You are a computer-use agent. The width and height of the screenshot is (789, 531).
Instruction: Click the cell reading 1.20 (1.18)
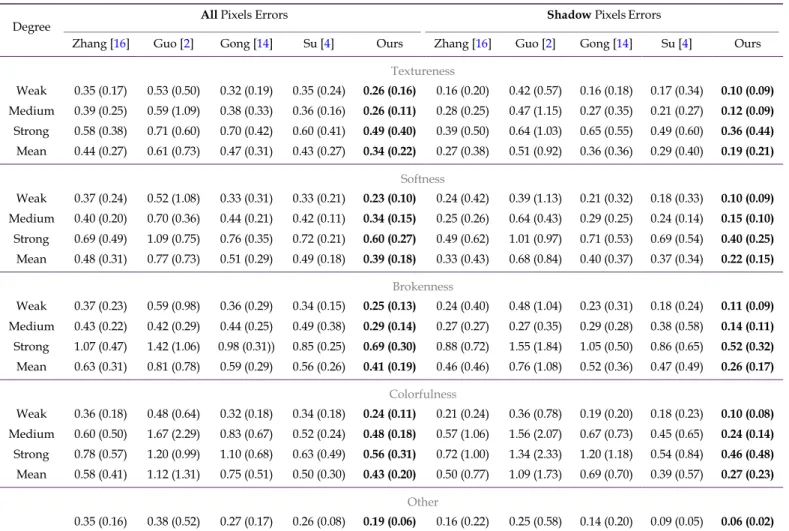tap(606, 454)
